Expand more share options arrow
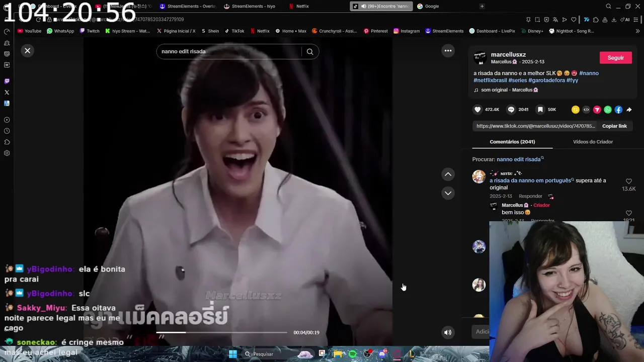644x362 pixels. pos(629,110)
